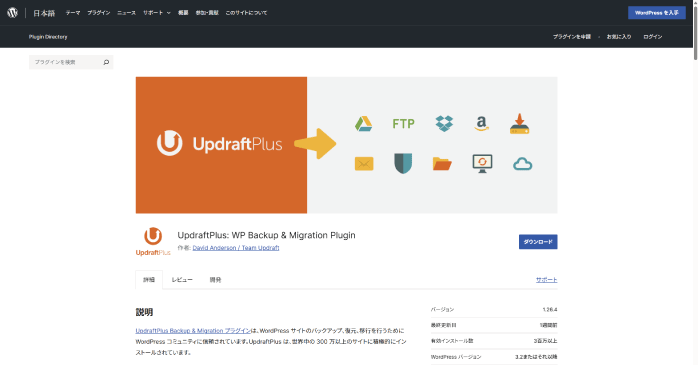698x365 pixels.
Task: Click the white UpdraftPlus banner logo
Action: click(219, 143)
